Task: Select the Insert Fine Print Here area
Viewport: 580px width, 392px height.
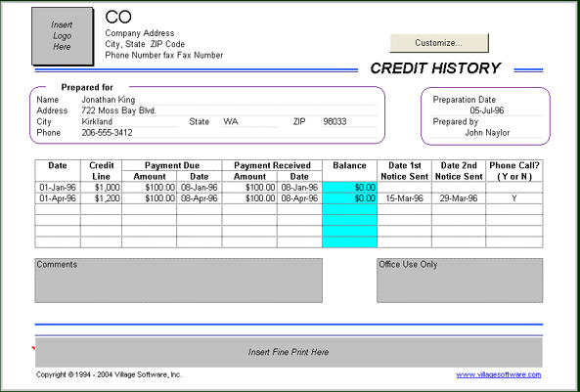Action: click(289, 352)
